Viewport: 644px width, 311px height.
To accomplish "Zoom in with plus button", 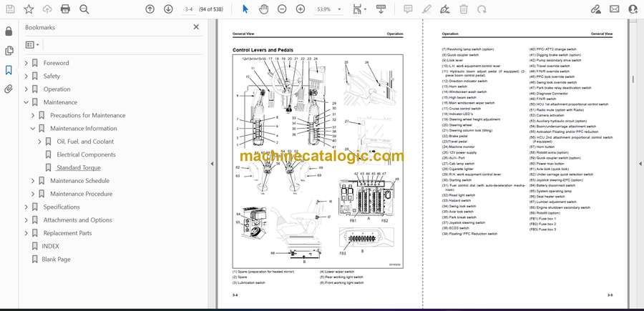I will (x=301, y=9).
